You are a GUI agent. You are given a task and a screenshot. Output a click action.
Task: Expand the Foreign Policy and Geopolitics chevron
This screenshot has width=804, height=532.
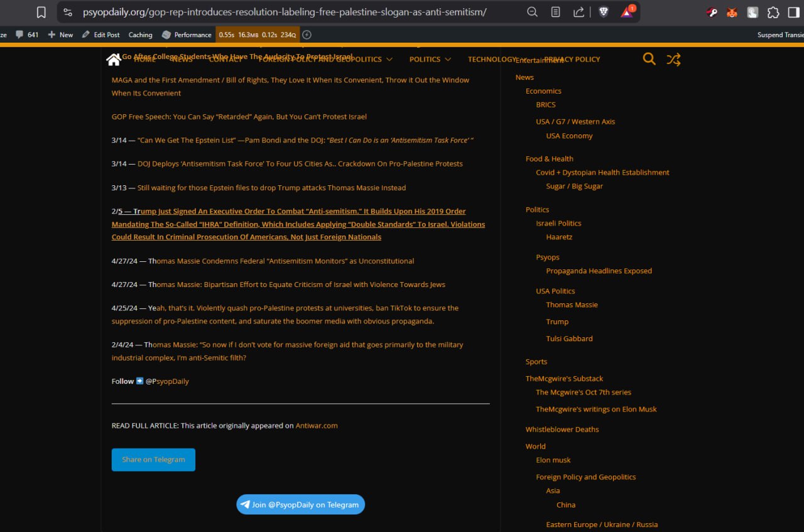point(389,59)
